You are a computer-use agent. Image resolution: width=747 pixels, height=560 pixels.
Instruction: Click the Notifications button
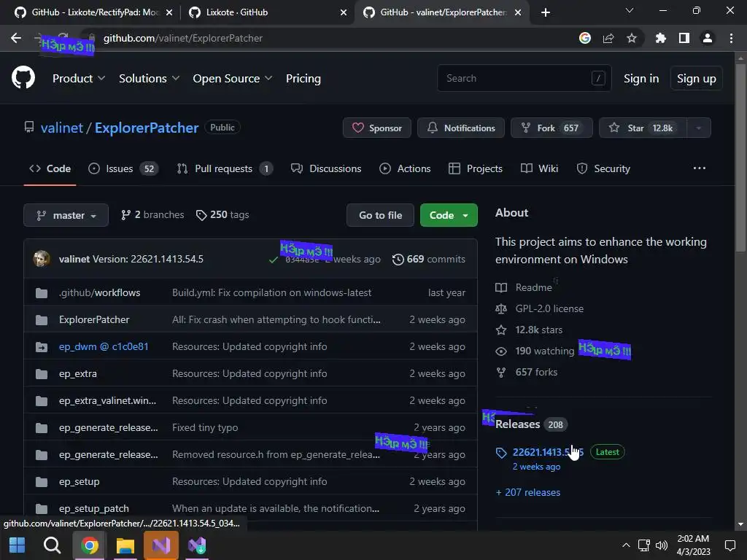click(x=461, y=128)
